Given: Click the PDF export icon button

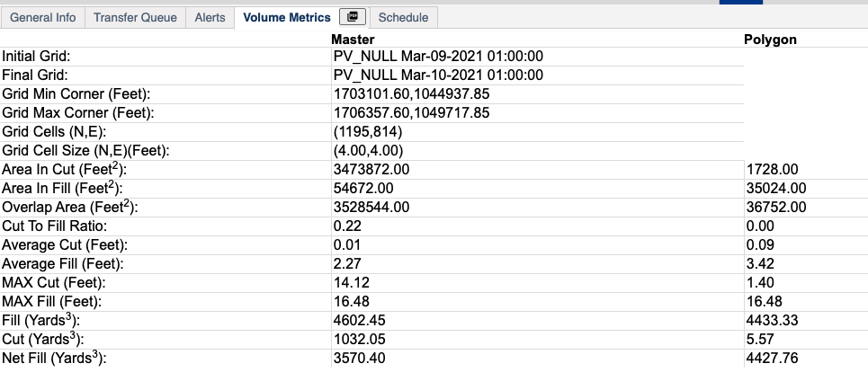Looking at the screenshot, I should 353,16.
